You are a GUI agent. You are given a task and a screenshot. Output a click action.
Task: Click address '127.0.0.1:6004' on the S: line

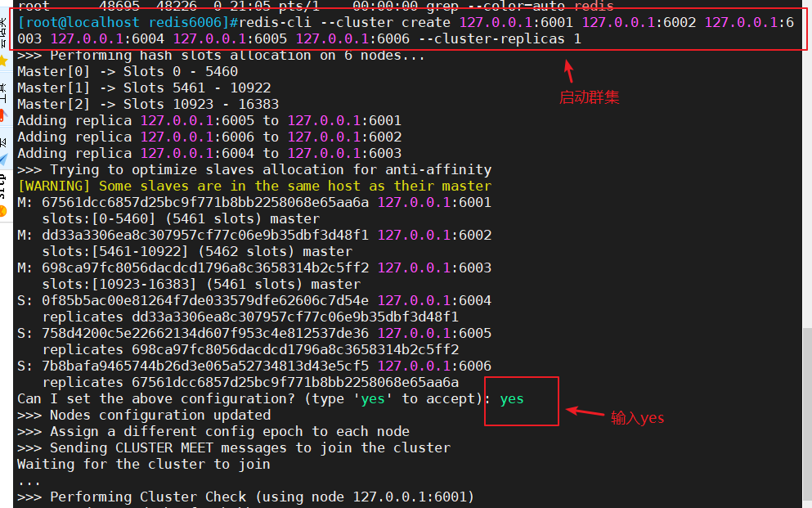click(434, 301)
